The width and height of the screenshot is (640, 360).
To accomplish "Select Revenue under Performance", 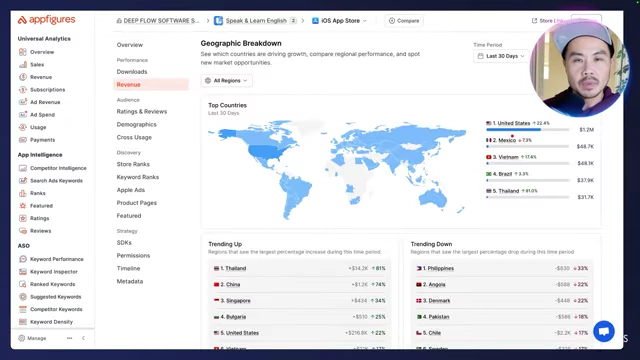I will (x=151, y=84).
